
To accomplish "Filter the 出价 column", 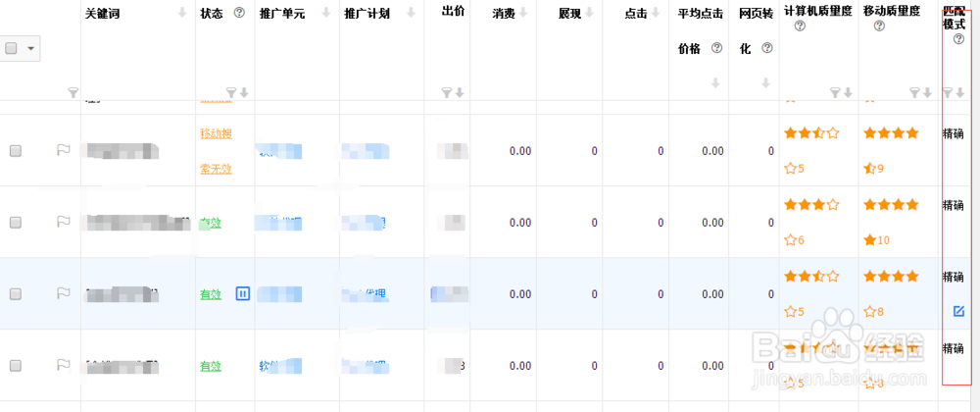I will click(447, 92).
